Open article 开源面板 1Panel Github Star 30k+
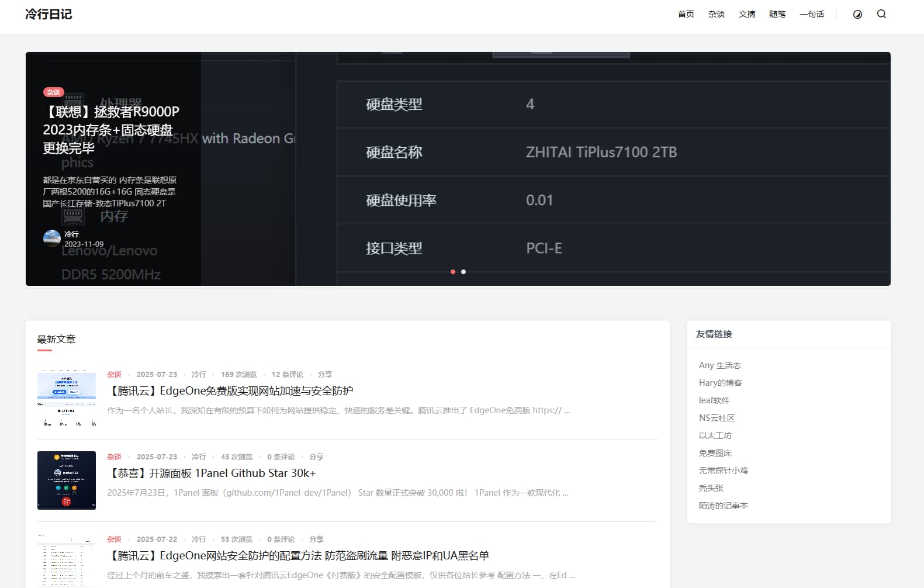Screen dimensions: 924x588 click(x=213, y=473)
